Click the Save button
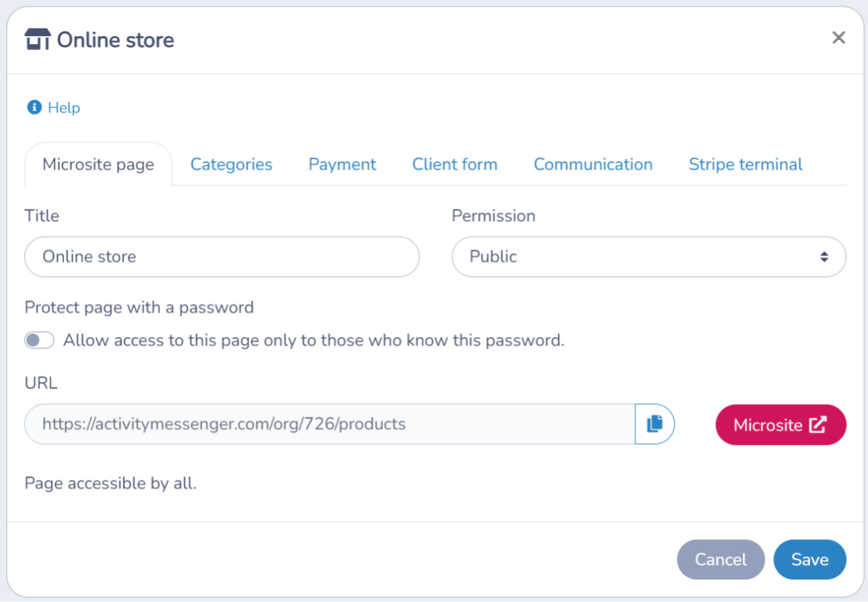The image size is (868, 602). [x=809, y=559]
